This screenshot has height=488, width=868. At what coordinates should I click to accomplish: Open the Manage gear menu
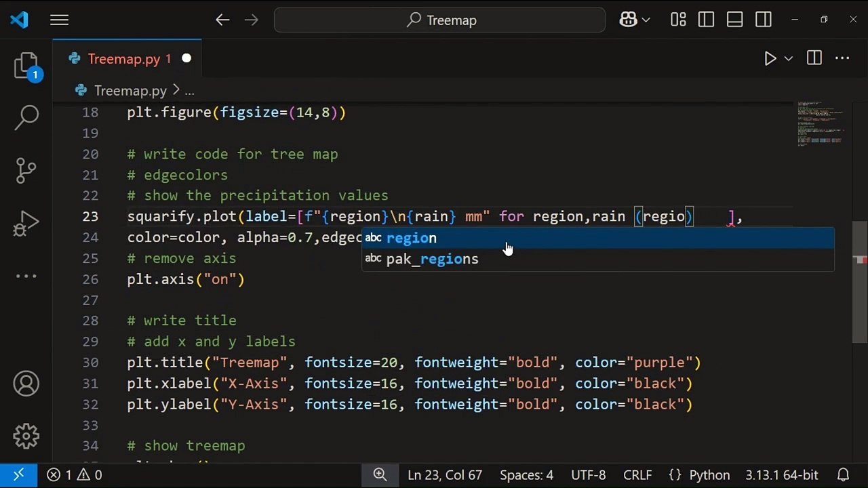(26, 436)
